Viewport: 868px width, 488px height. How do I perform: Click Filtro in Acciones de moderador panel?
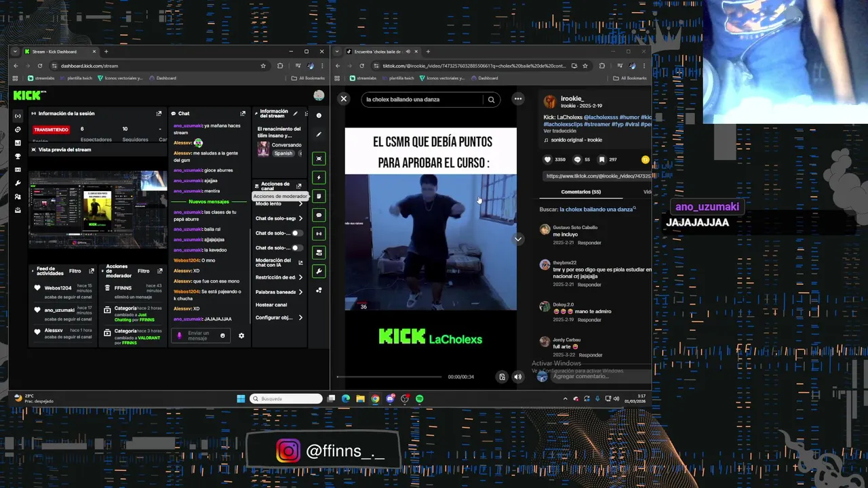(143, 271)
